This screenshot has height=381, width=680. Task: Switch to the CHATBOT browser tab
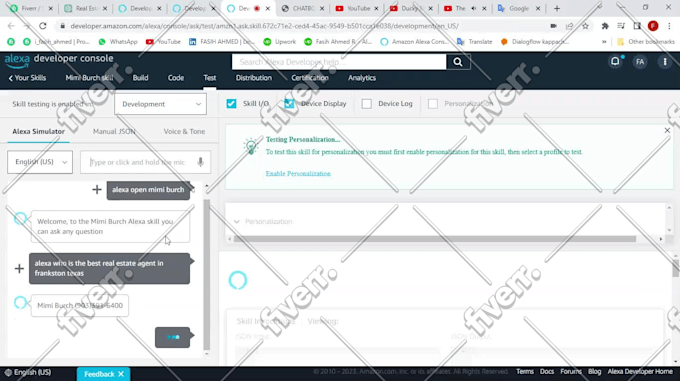[302, 8]
